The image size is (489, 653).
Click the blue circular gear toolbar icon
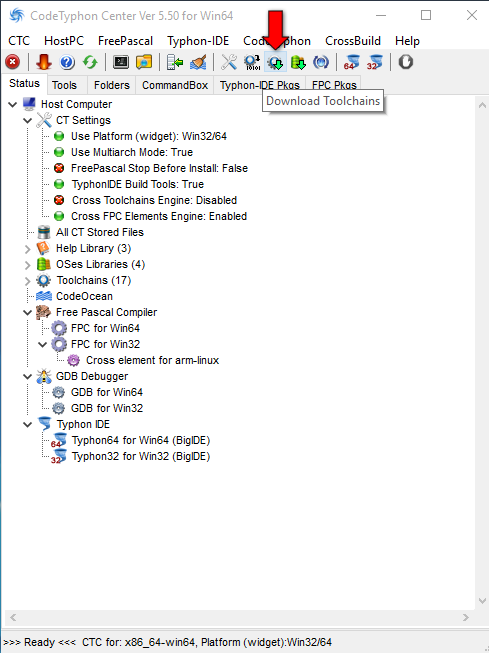[x=321, y=62]
